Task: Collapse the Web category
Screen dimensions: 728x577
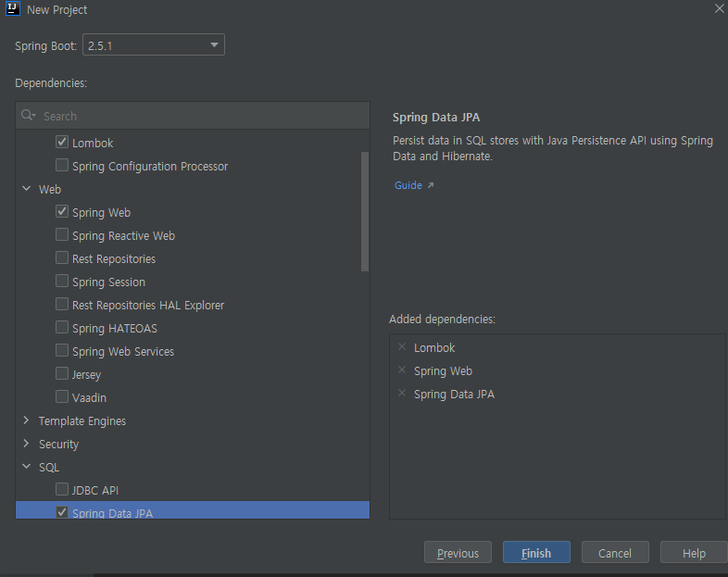Action: (x=27, y=188)
